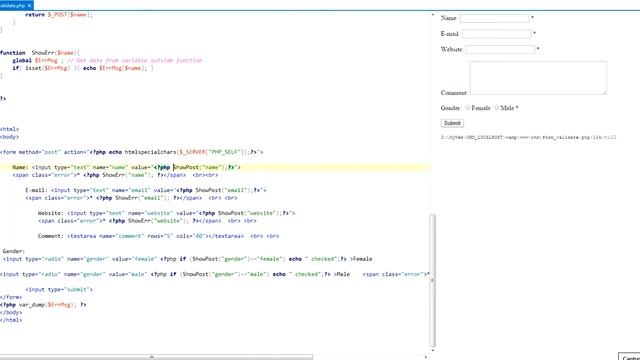
Task: Click the "function ShowErr($name){" code line
Action: coord(40,53)
